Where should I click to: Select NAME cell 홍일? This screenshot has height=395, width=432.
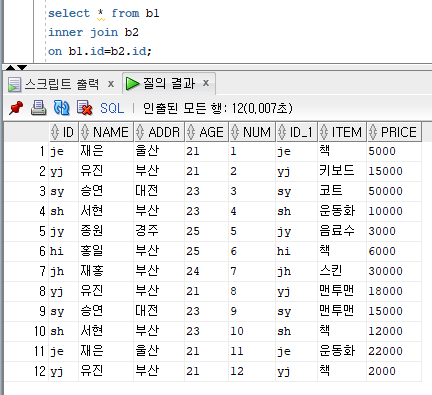[x=106, y=251]
